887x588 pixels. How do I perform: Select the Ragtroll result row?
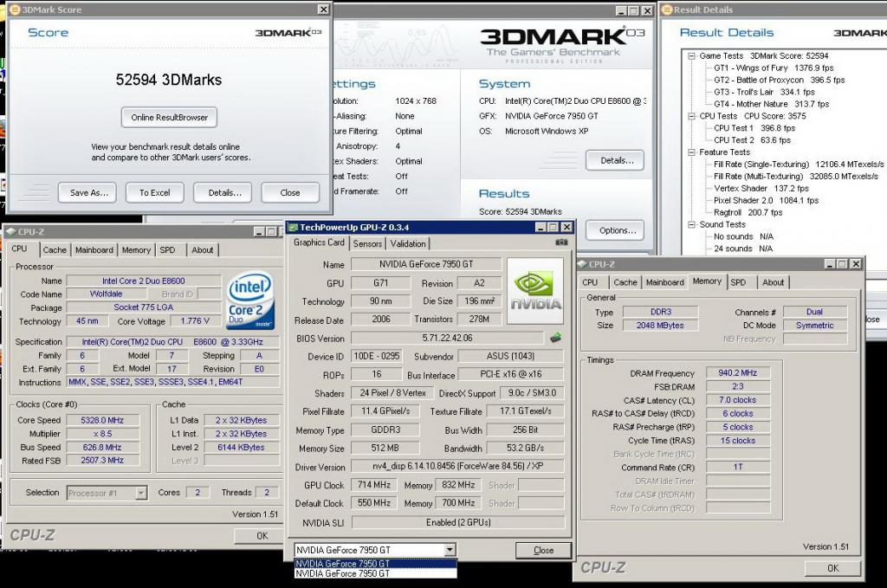pos(748,212)
